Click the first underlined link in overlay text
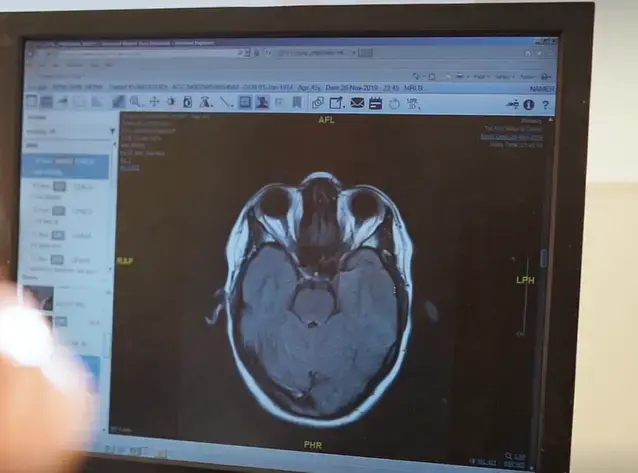This screenshot has width=638, height=473. (126, 161)
